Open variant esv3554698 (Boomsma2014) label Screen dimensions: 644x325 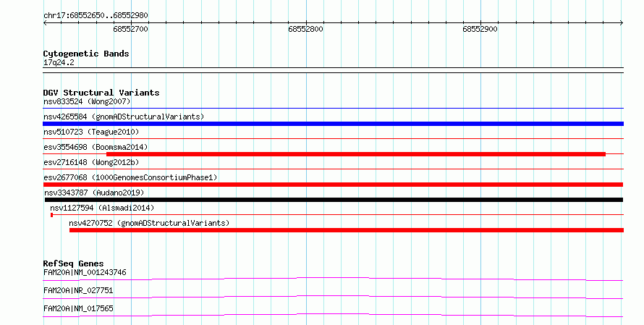click(x=96, y=147)
